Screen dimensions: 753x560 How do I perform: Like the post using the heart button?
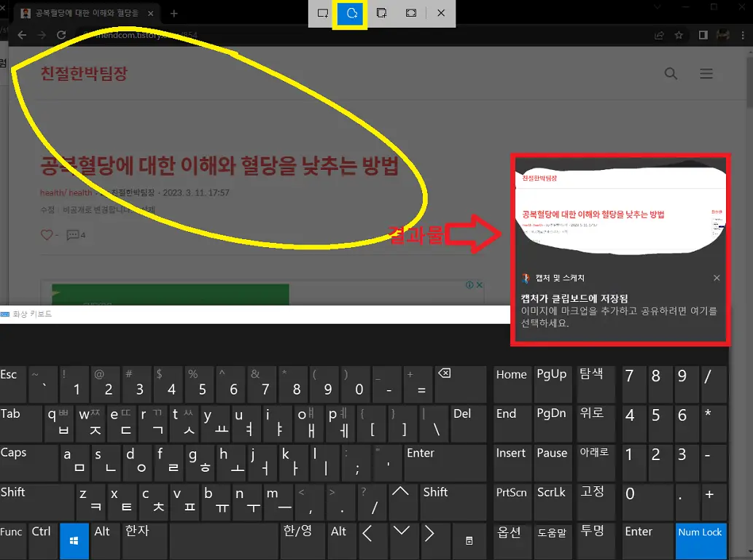pos(47,235)
